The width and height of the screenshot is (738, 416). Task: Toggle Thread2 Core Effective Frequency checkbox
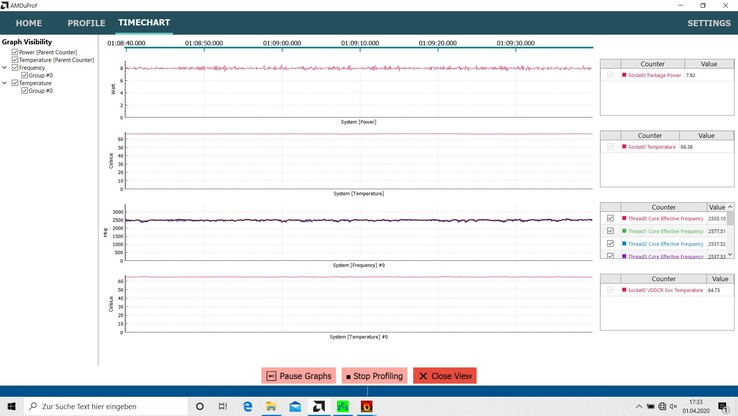coord(610,244)
